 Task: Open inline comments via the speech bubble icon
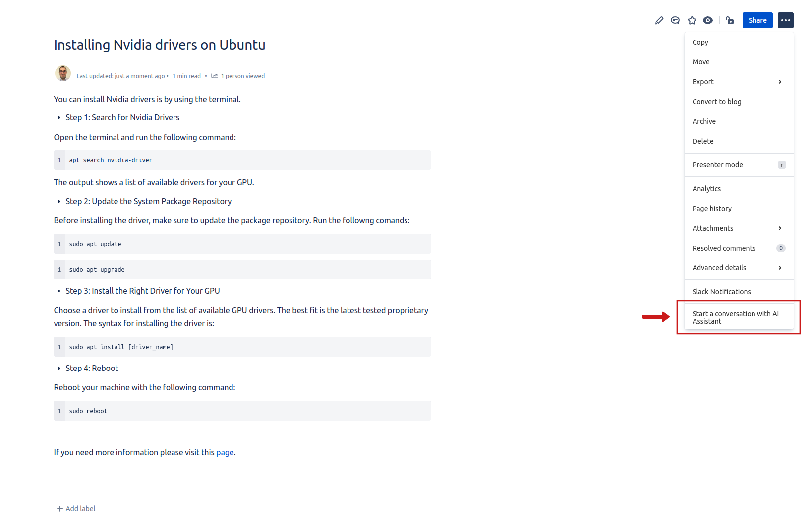[x=675, y=20]
